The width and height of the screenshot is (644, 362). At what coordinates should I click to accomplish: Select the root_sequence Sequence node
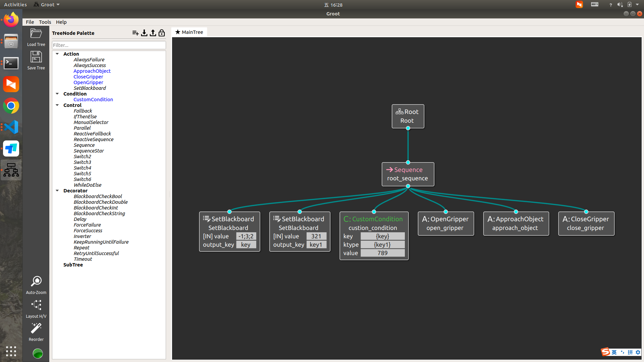click(x=408, y=174)
